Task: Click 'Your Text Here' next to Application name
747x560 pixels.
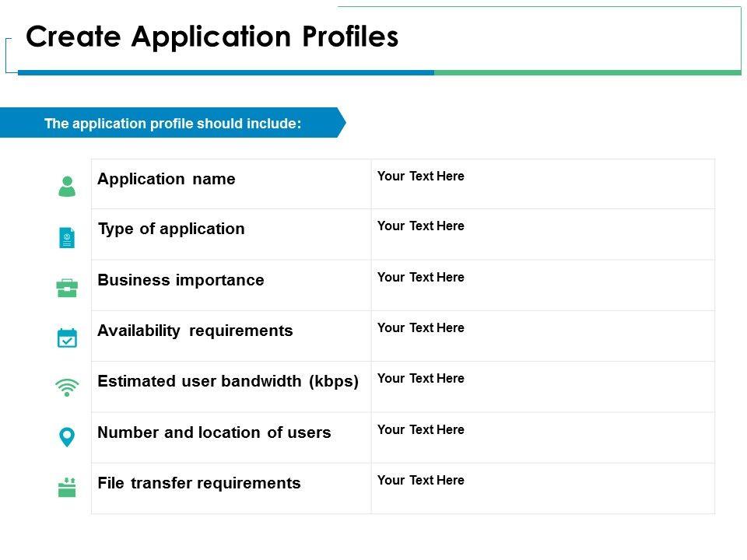Action: 421,177
